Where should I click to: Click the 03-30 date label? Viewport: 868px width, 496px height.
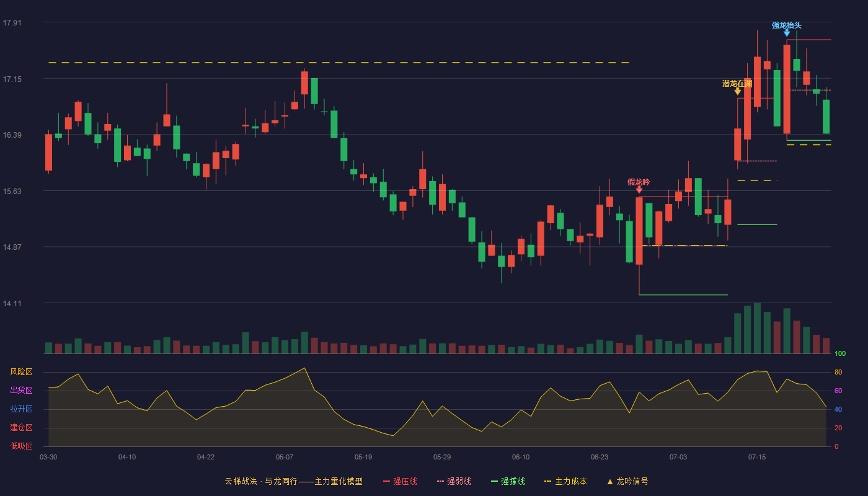(48, 457)
